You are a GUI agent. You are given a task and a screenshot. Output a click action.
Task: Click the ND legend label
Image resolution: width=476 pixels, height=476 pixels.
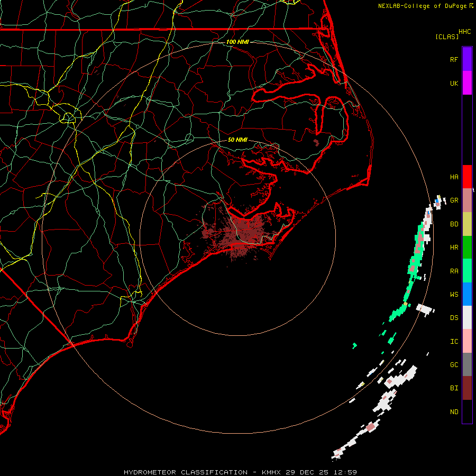[x=454, y=412]
